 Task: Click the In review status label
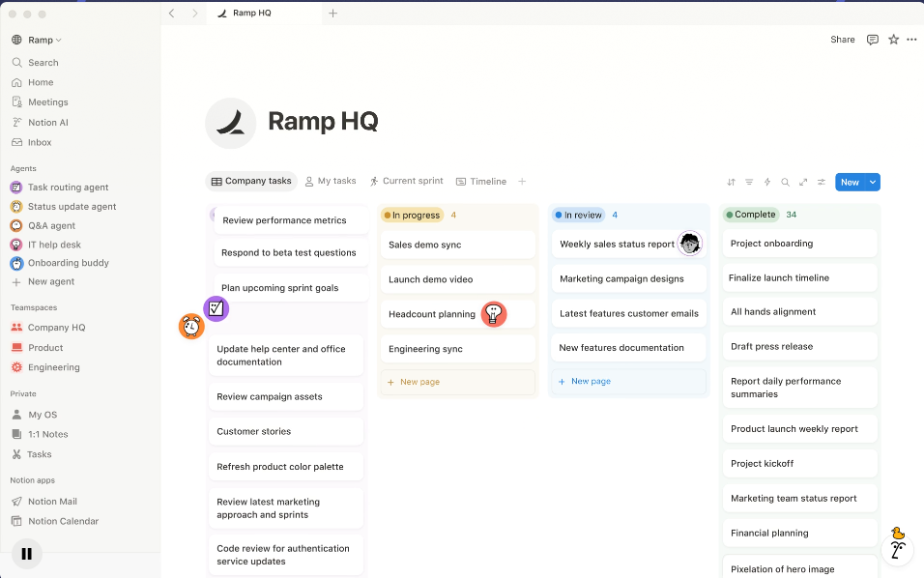(x=578, y=215)
